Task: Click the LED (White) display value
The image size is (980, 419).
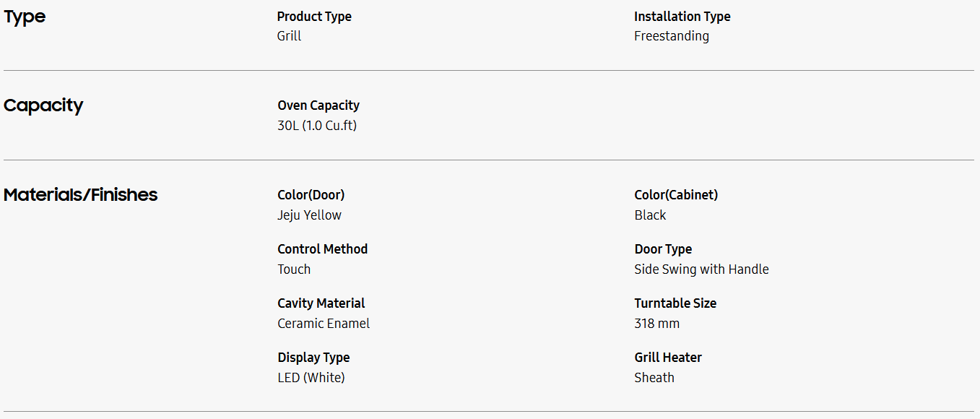Action: [x=311, y=378]
